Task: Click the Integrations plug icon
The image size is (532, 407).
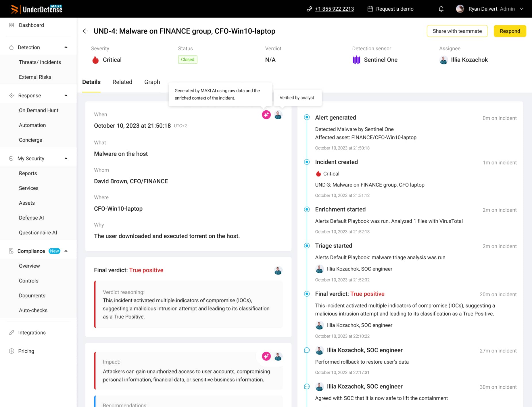Action: [11, 333]
